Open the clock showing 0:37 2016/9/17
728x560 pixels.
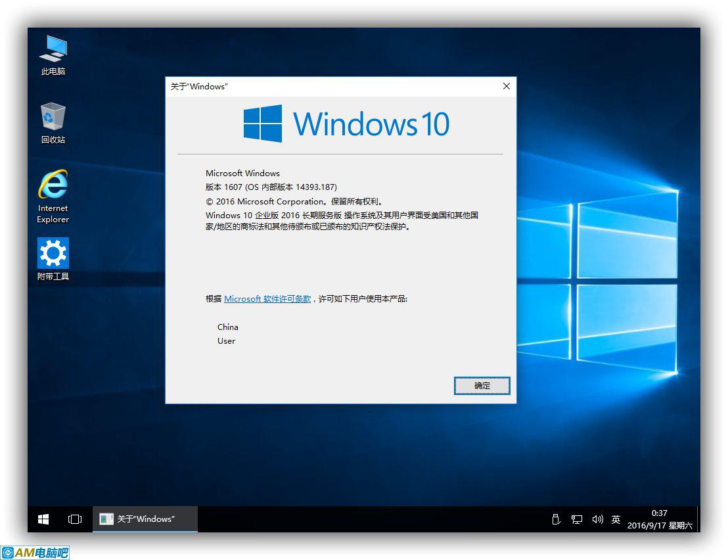tap(660, 519)
